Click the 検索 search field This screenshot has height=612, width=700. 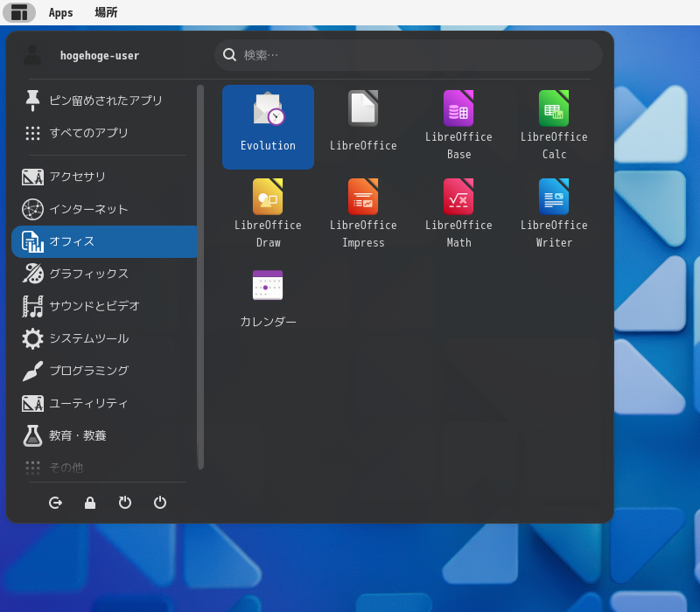409,55
